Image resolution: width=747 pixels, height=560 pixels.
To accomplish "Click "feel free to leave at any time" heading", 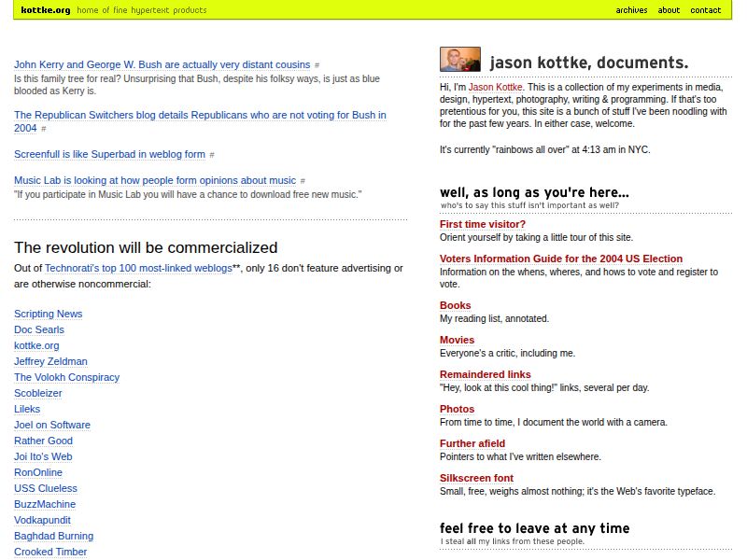I will point(534,528).
